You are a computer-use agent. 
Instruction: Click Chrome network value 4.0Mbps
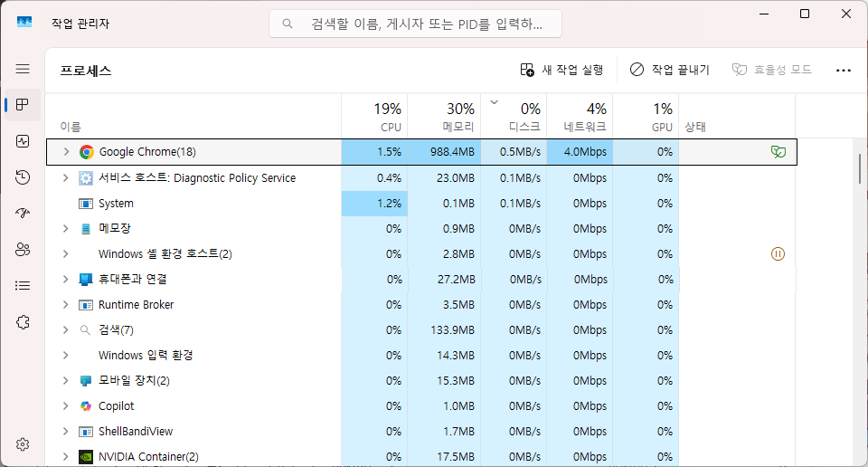pos(585,152)
